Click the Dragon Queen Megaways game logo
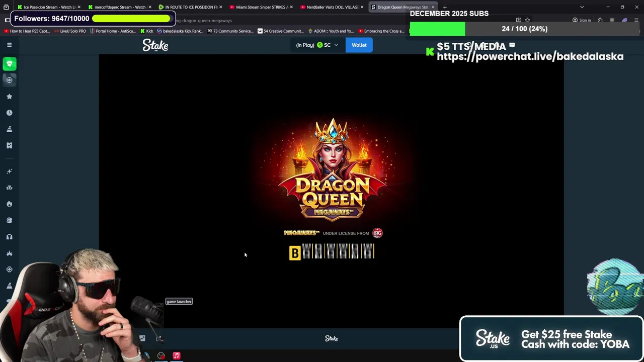Screen dimensions: 644x362 332,171
